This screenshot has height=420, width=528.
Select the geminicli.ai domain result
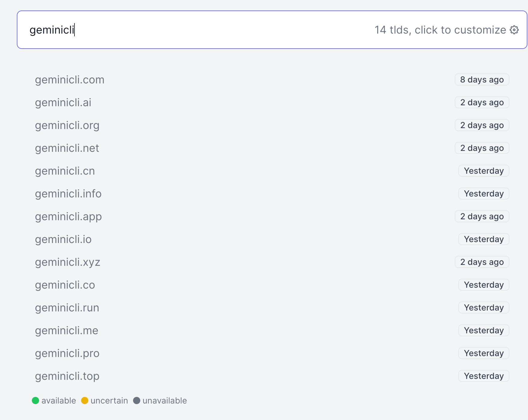pyautogui.click(x=63, y=103)
